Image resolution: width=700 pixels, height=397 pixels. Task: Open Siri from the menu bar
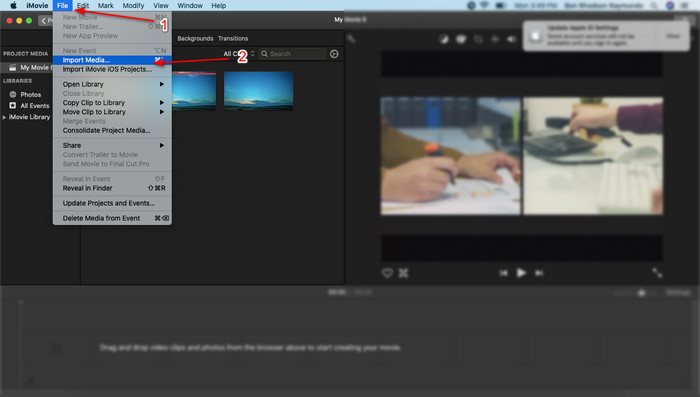(670, 5)
